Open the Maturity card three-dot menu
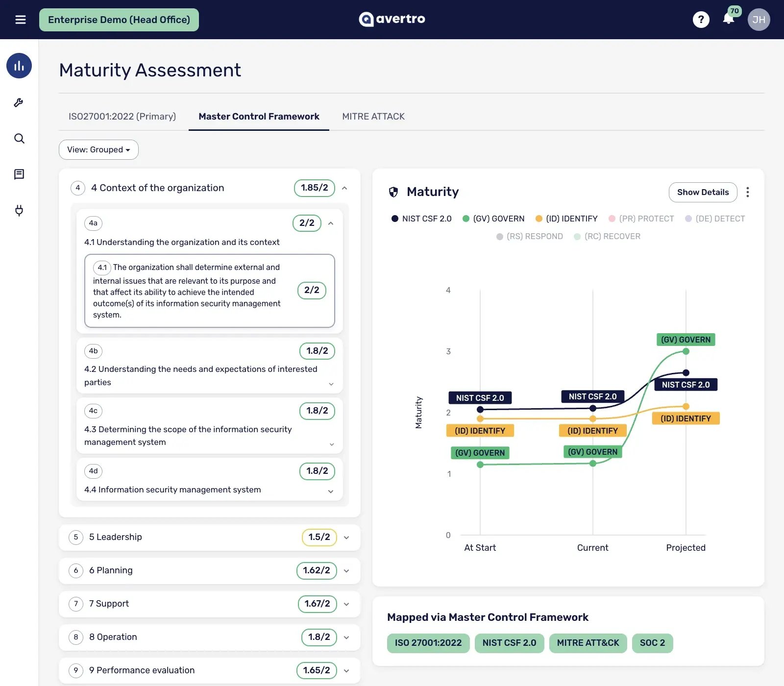Screen dimensions: 784x686 pos(747,192)
